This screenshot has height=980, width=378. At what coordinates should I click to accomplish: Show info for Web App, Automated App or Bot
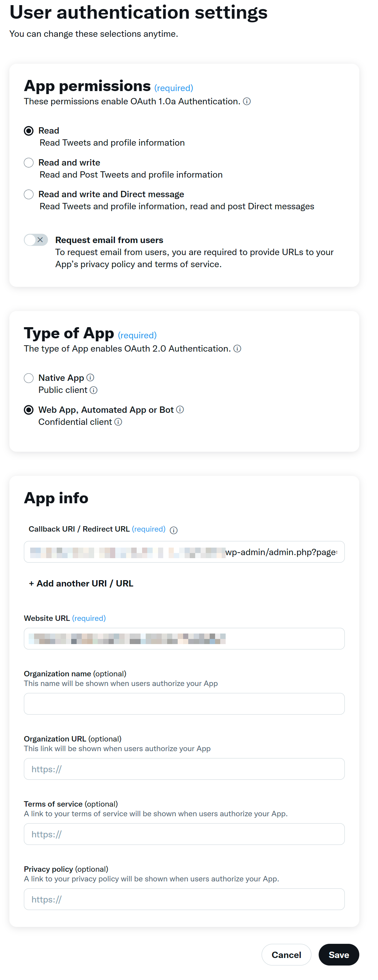click(180, 409)
